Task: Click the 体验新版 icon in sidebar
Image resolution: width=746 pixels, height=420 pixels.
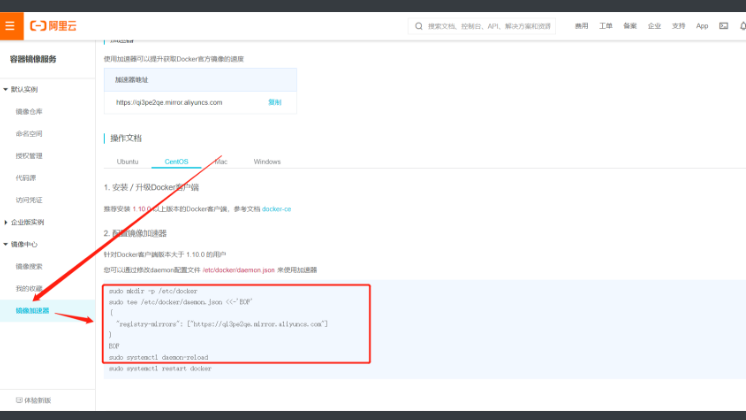Action: [x=19, y=400]
